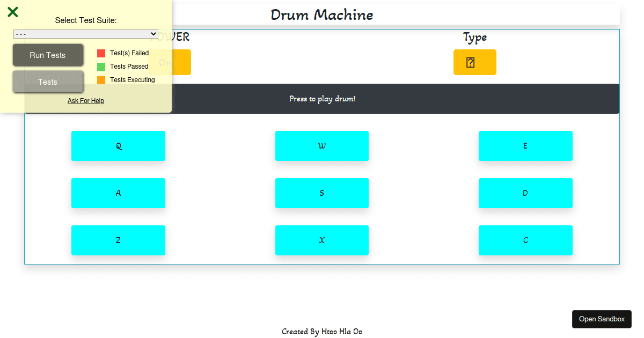Click the Created By Htoo Hla Oo text
Screen dimensions: 644x338
pyautogui.click(x=321, y=331)
